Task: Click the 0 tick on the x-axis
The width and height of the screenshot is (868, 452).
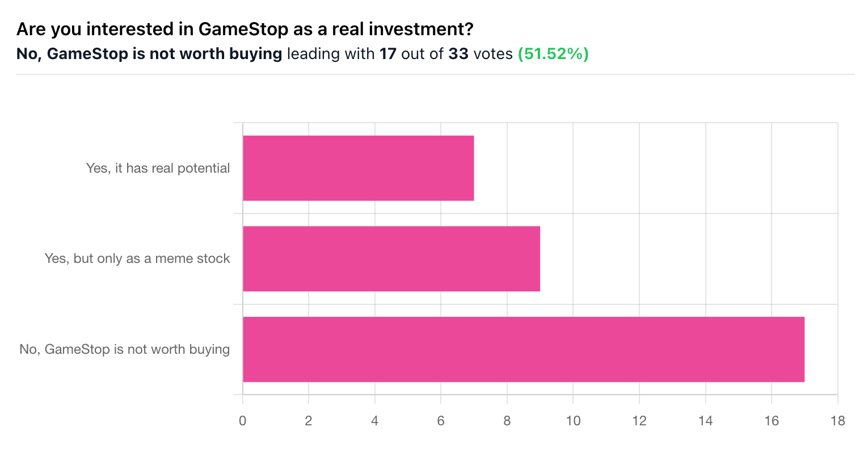Action: (x=243, y=421)
